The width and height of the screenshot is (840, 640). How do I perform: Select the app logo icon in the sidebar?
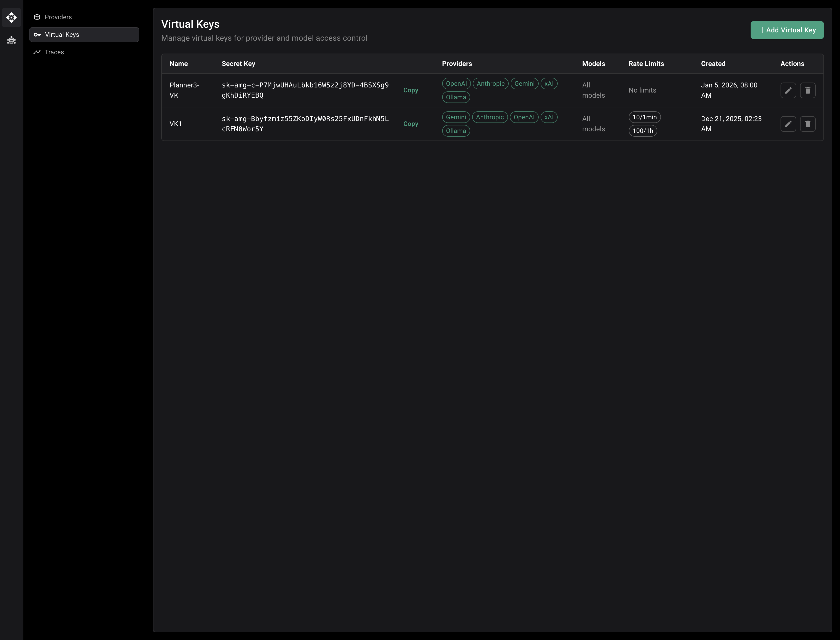pos(11,18)
